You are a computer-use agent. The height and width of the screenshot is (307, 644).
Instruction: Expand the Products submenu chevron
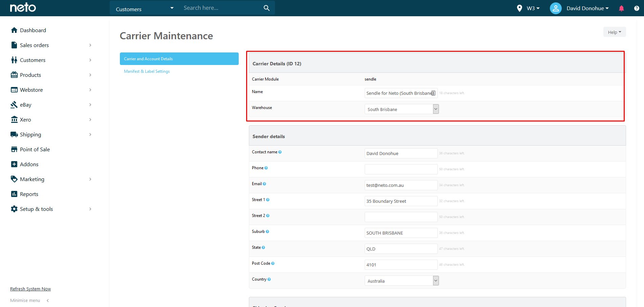coord(90,75)
